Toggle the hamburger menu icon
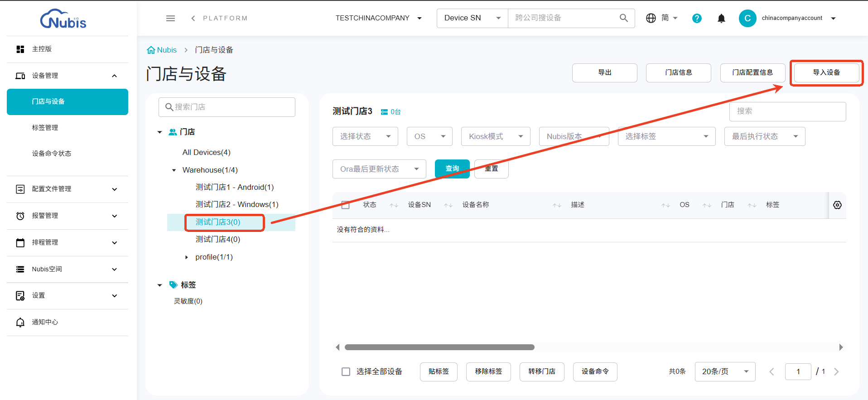 click(170, 18)
